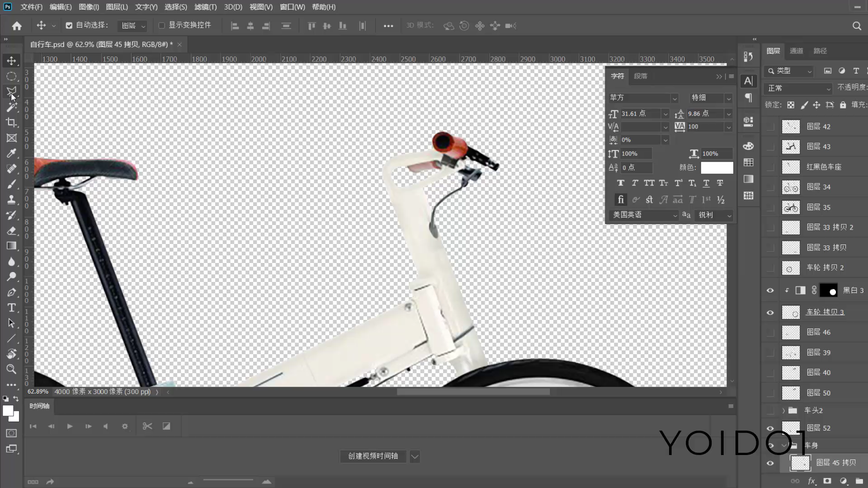
Task: Click the 创建视频时间轴 button
Action: 373,456
